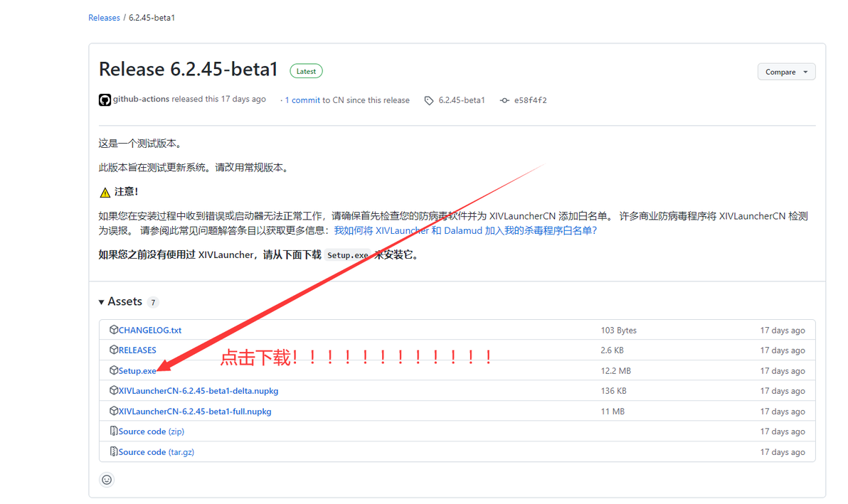Click the package icon beside the full.nupkg file
Image resolution: width=848 pixels, height=504 pixels.
tap(114, 411)
